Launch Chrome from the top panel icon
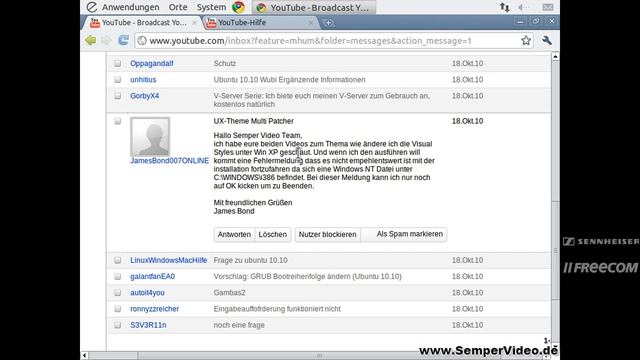Image resolution: width=640 pixels, height=360 pixels. pos(239,7)
